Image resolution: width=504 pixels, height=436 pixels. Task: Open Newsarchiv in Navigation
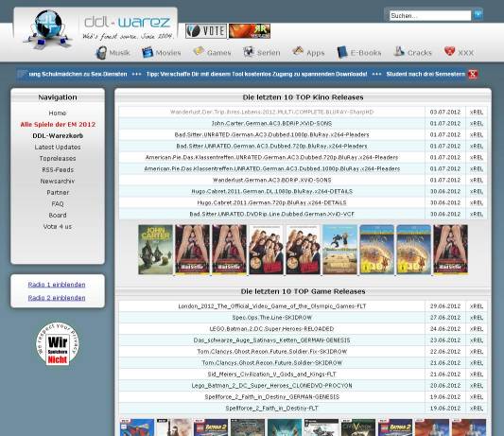coord(58,181)
